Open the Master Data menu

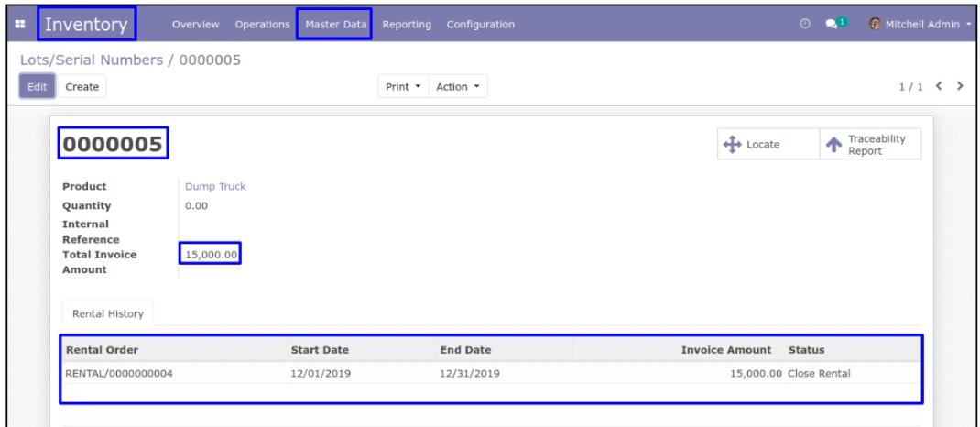pos(334,24)
